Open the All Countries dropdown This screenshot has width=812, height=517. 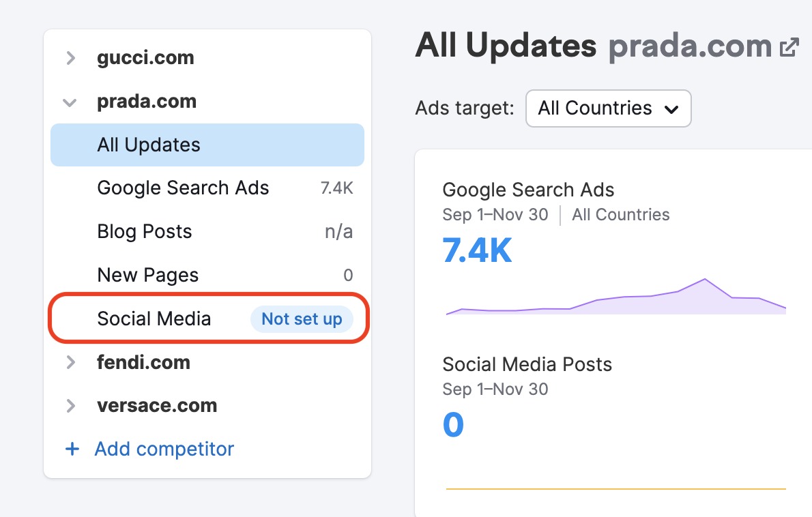pos(609,108)
